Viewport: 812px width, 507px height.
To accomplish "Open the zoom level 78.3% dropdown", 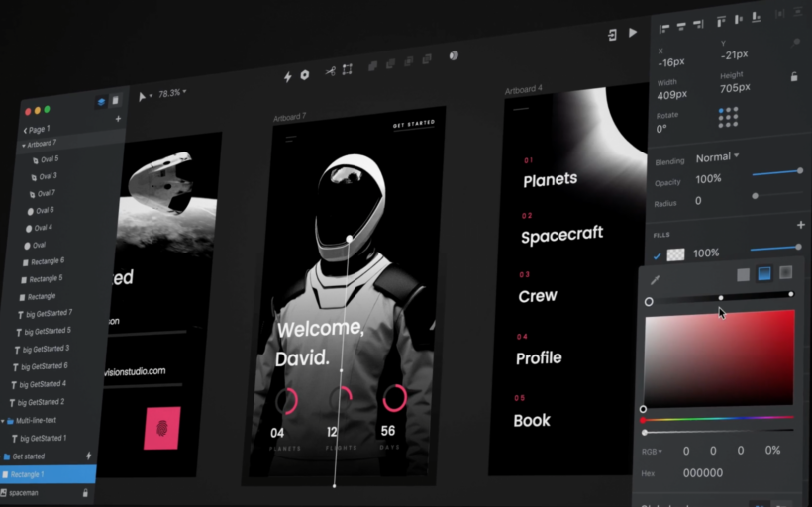I will [x=172, y=93].
